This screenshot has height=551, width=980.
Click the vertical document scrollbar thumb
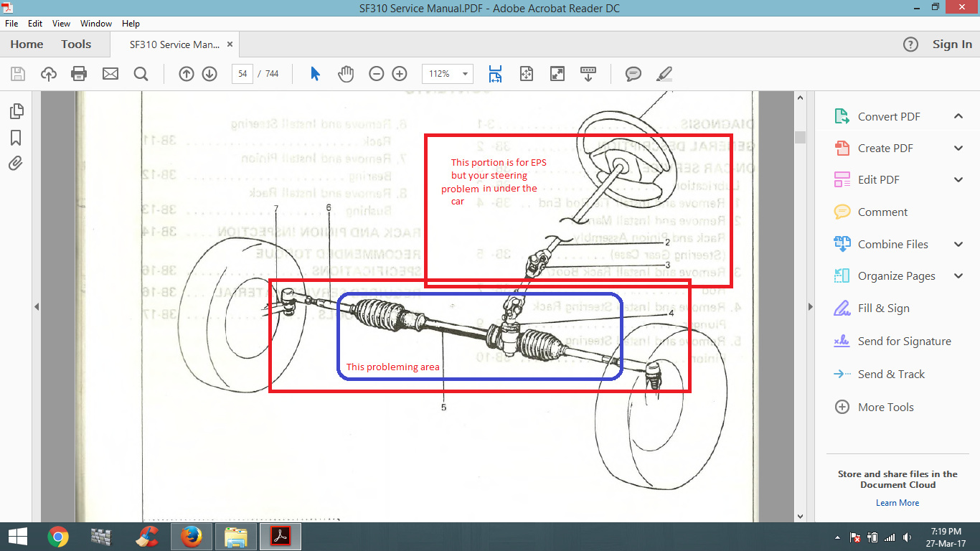801,138
